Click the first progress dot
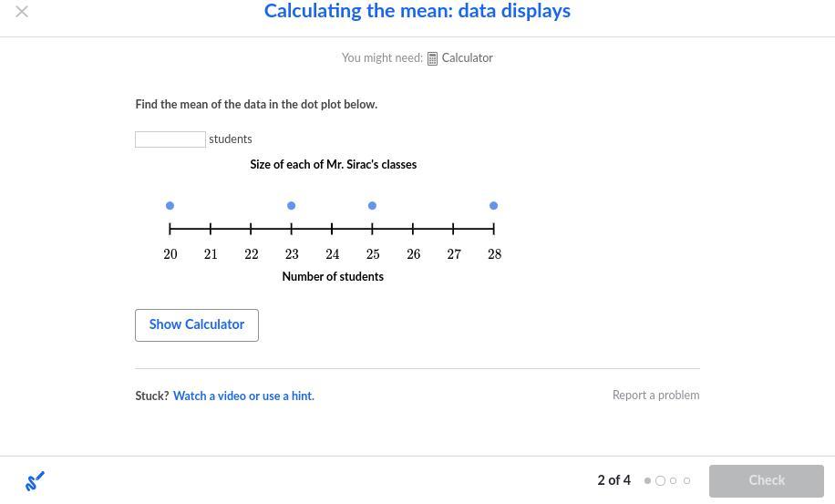This screenshot has width=835, height=504. pyautogui.click(x=647, y=481)
